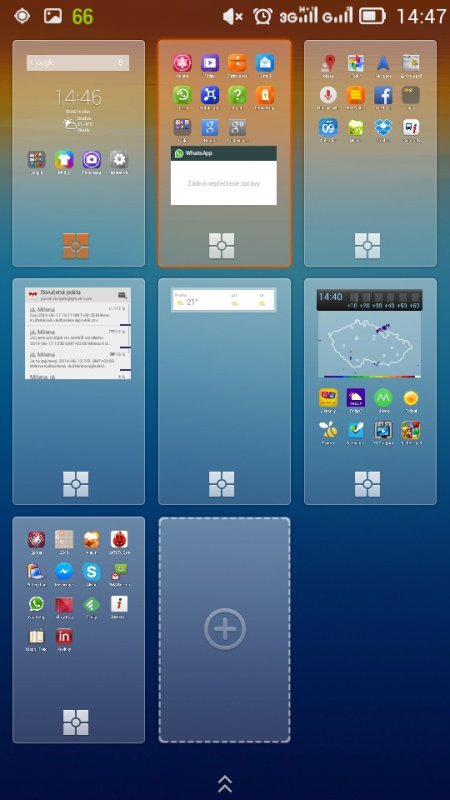The height and width of the screenshot is (800, 450).
Task: Open the Facebook icon
Action: coord(383,95)
